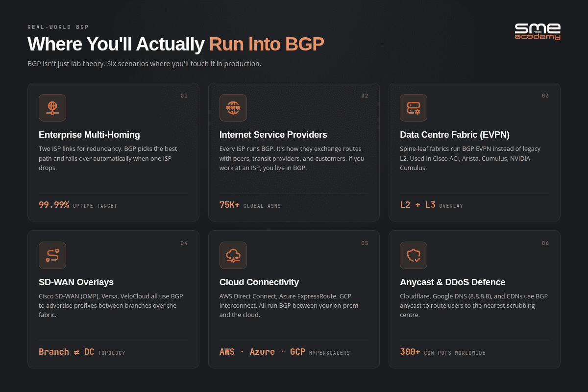Click the Enterprise Multi-Homing globe network icon
The height and width of the screenshot is (392, 588).
pos(52,108)
